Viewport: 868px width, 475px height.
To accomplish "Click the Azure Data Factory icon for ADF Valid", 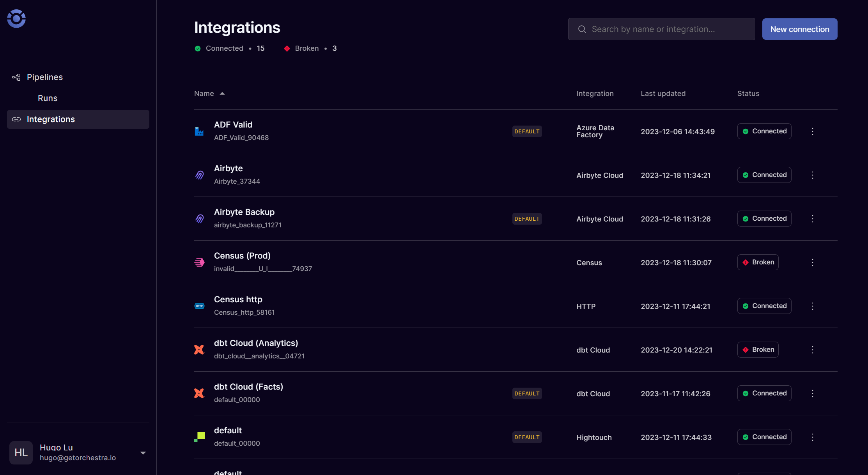I will 199,131.
